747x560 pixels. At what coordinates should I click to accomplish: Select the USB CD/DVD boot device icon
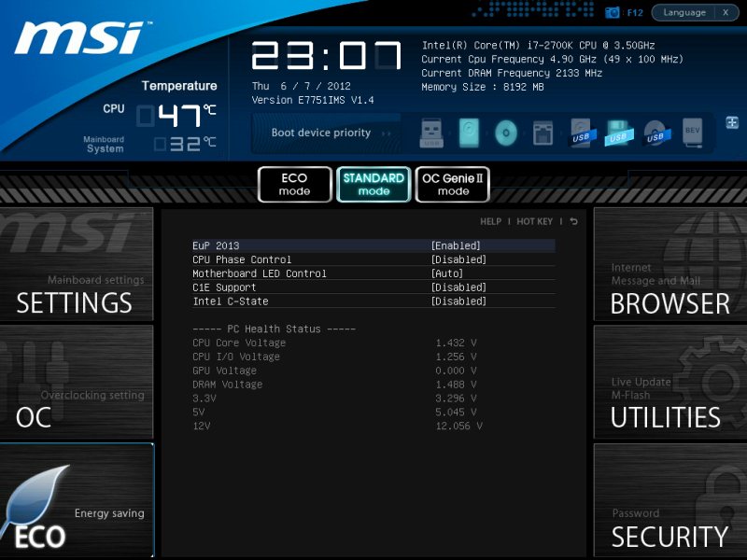(x=657, y=133)
